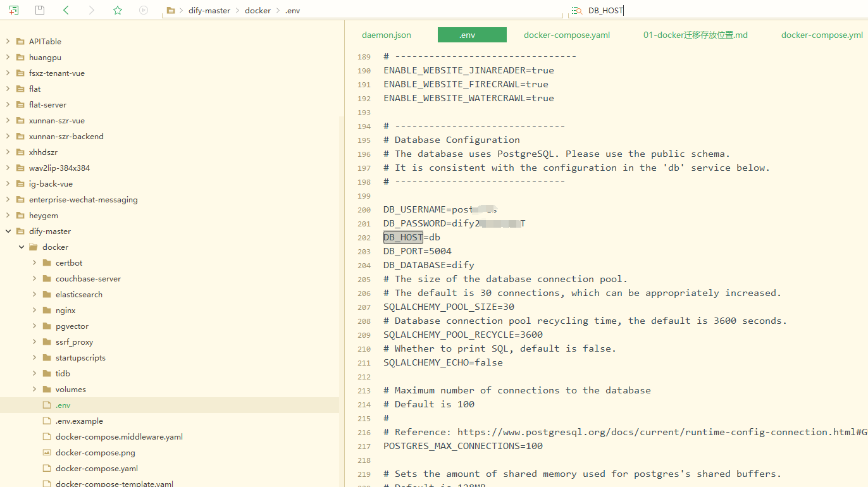The width and height of the screenshot is (868, 487).
Task: Click the run play icon
Action: pos(144,10)
